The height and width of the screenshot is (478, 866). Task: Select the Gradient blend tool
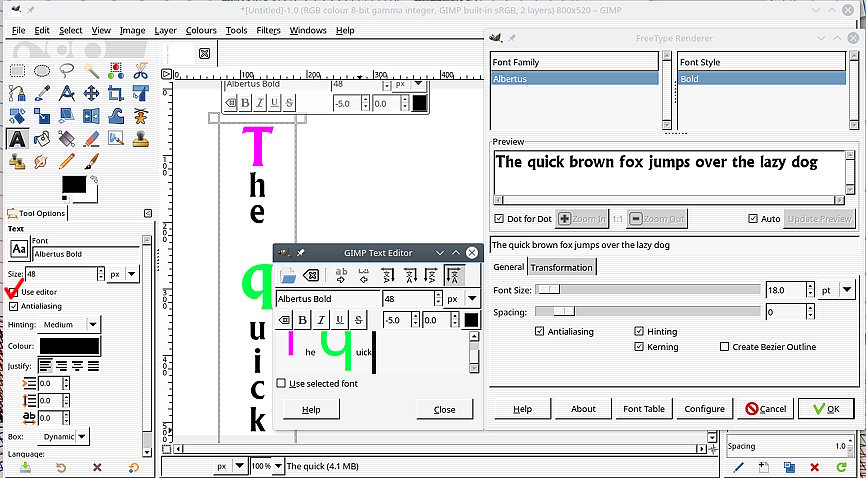(67, 139)
